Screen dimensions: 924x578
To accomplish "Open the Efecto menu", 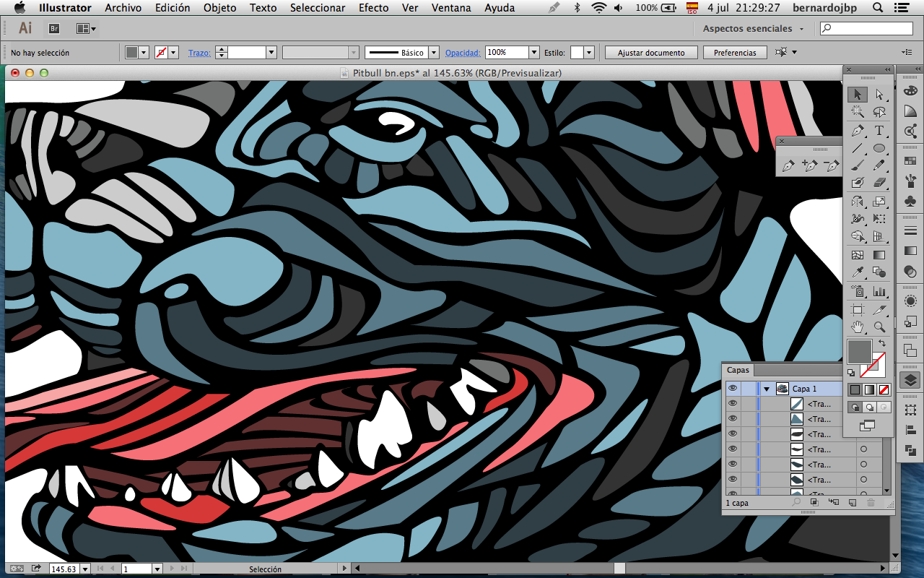I will click(374, 8).
